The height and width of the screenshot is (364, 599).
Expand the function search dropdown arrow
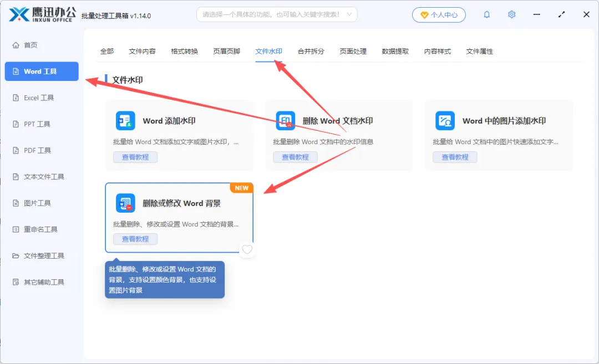[x=349, y=14]
